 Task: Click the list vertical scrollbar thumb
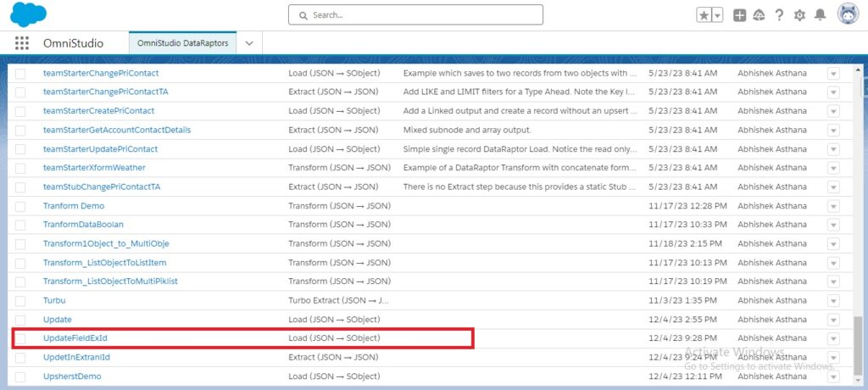coord(858,345)
